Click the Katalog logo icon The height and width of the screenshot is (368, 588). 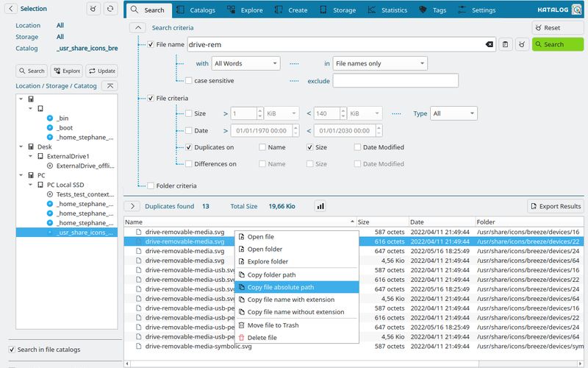(x=576, y=10)
